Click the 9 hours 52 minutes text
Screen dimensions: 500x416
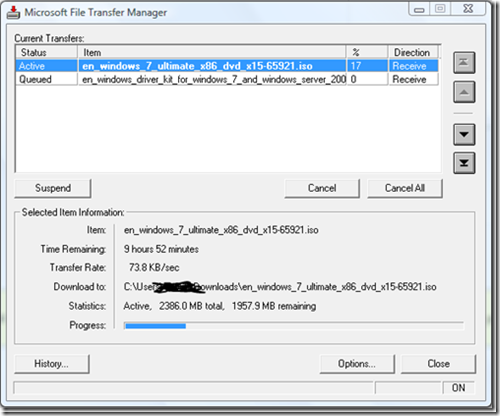161,249
